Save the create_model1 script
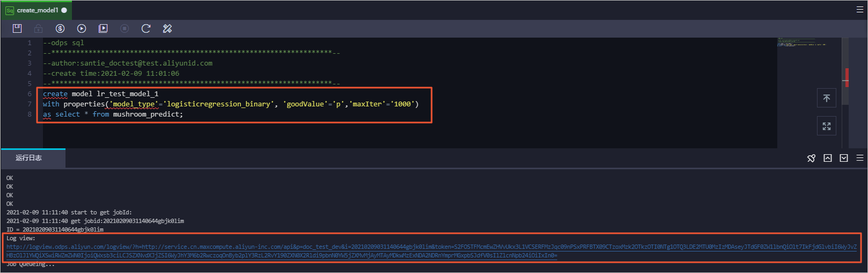This screenshot has height=273, width=868. point(17,28)
